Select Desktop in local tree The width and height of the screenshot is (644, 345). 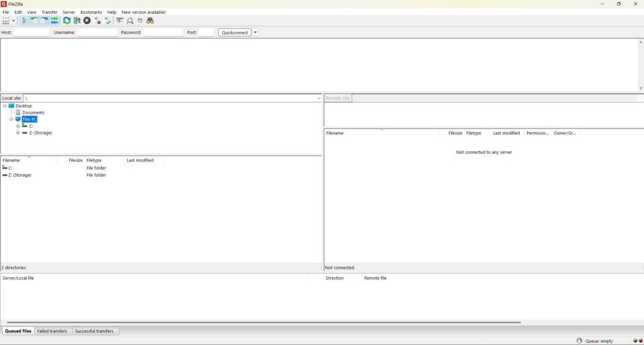pos(23,106)
